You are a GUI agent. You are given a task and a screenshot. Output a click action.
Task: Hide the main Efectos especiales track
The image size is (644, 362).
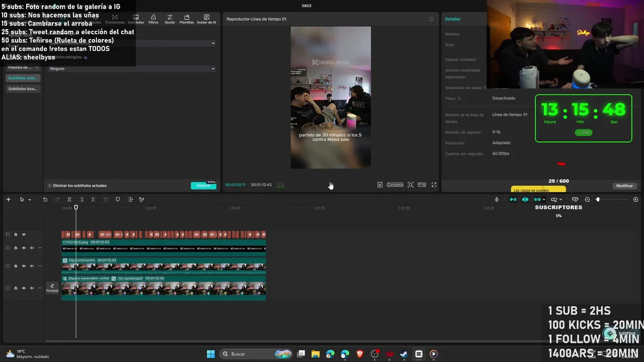click(24, 288)
